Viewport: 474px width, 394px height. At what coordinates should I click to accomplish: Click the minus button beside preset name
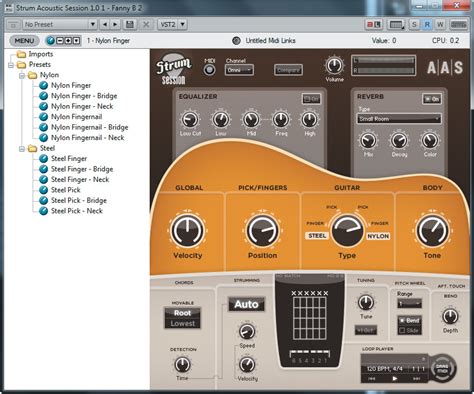pyautogui.click(x=60, y=41)
